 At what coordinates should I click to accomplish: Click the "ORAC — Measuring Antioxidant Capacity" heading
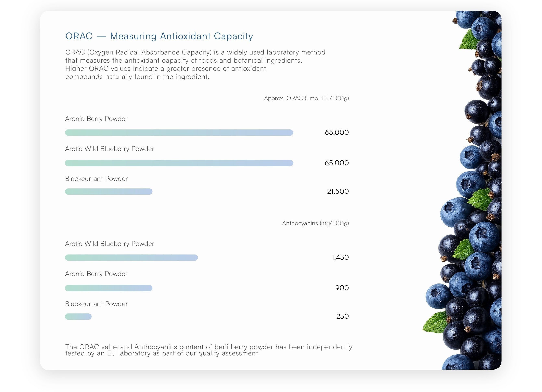pyautogui.click(x=159, y=36)
